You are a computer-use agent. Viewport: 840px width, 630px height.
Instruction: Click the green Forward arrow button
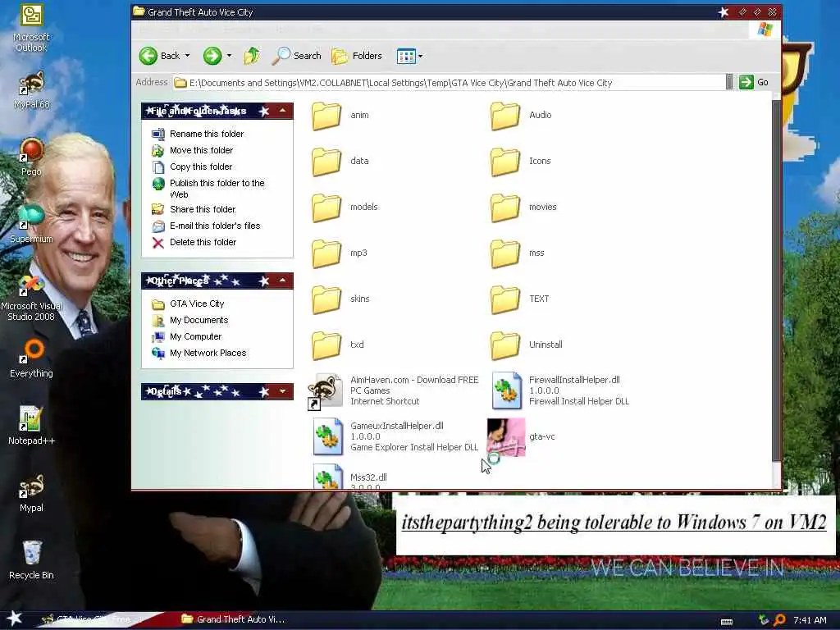[x=212, y=56]
